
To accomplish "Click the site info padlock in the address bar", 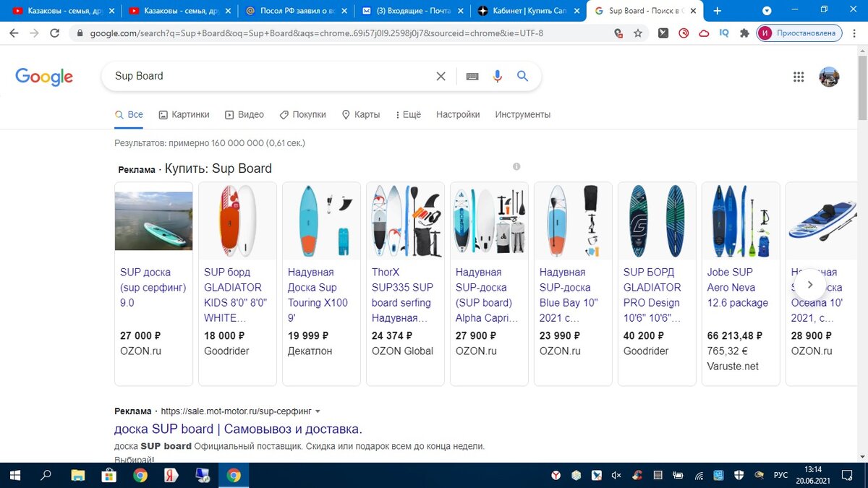I will (x=79, y=33).
